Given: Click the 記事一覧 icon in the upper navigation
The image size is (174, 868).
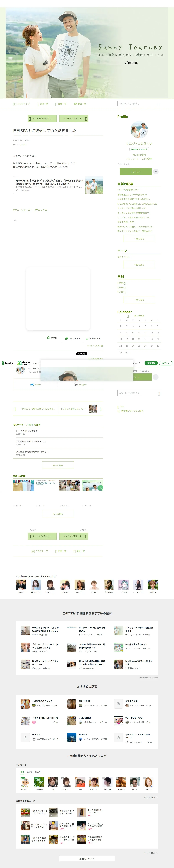Looking at the screenshot, I should (x=38, y=104).
